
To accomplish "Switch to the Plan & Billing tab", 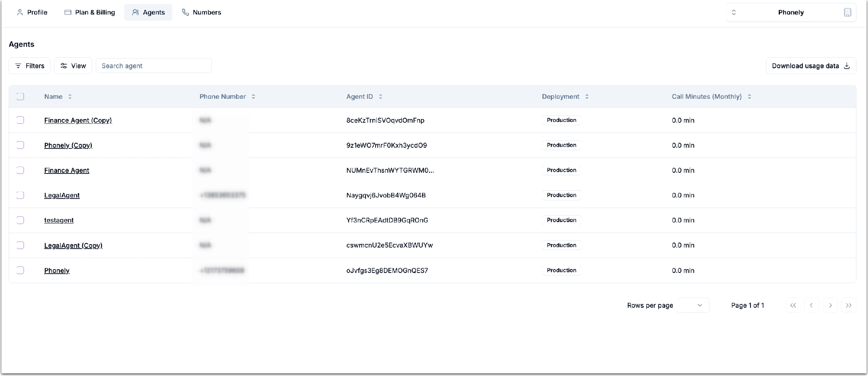I will point(90,12).
